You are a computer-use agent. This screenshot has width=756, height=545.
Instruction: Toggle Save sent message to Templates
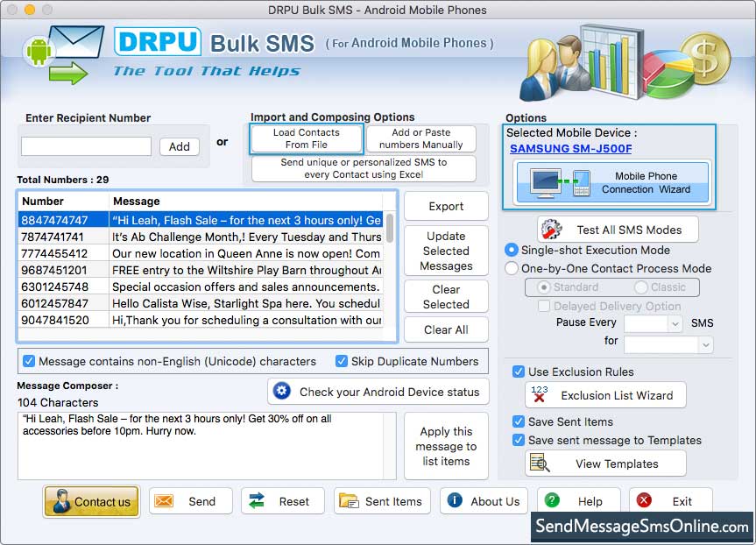tap(519, 440)
